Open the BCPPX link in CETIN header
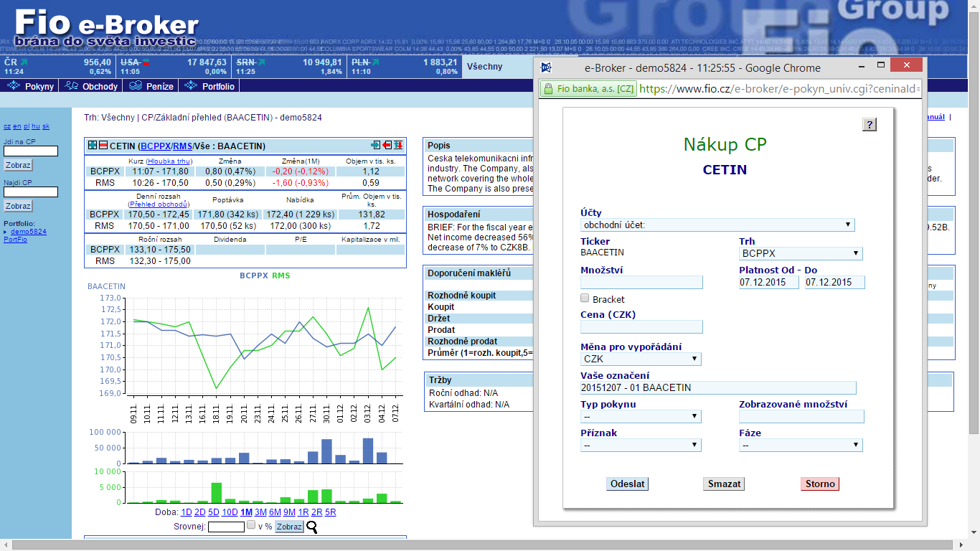 156,146
